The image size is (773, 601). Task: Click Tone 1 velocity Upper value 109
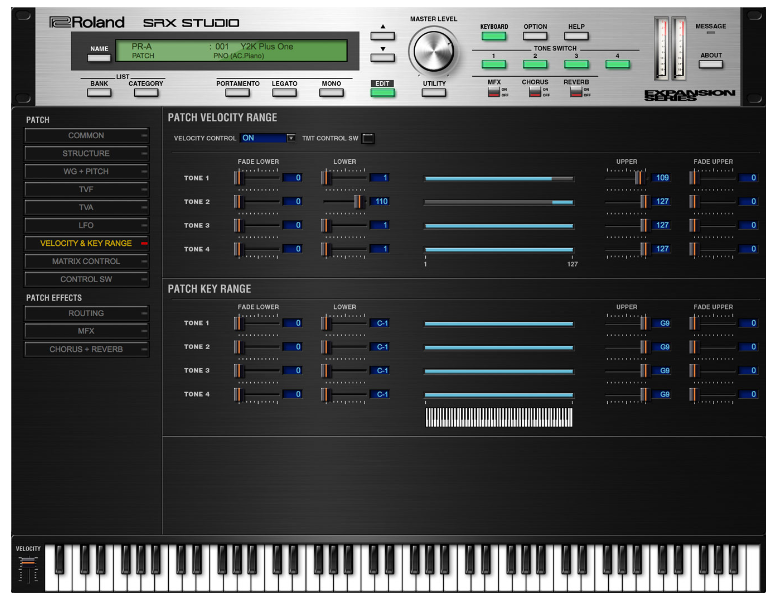click(x=661, y=178)
